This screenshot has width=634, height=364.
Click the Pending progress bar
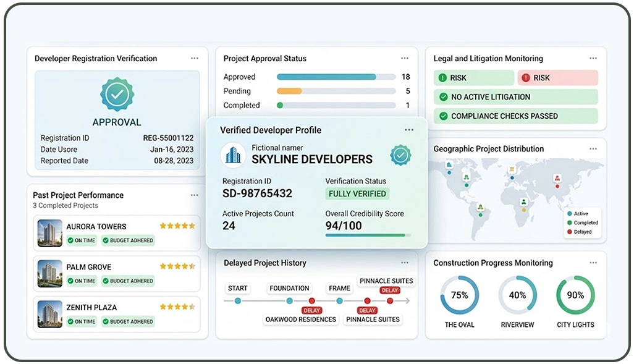click(336, 91)
